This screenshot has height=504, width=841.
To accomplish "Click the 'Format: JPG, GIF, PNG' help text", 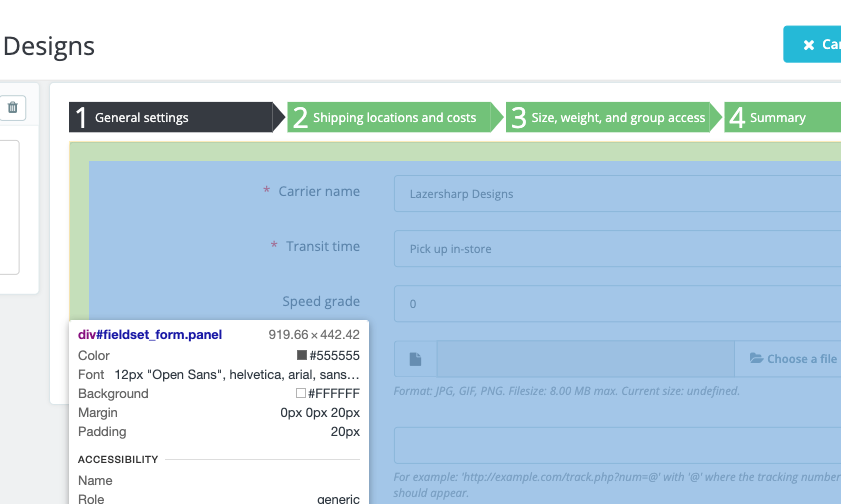I will (x=566, y=391).
